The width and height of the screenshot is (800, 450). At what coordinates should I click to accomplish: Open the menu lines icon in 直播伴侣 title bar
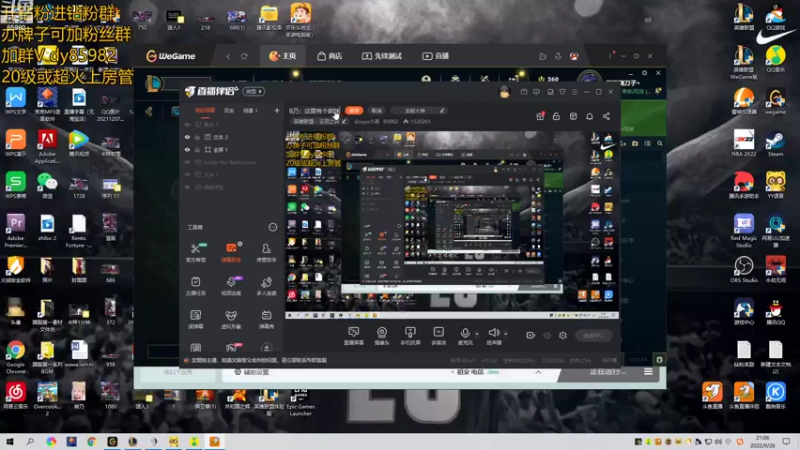[x=574, y=92]
